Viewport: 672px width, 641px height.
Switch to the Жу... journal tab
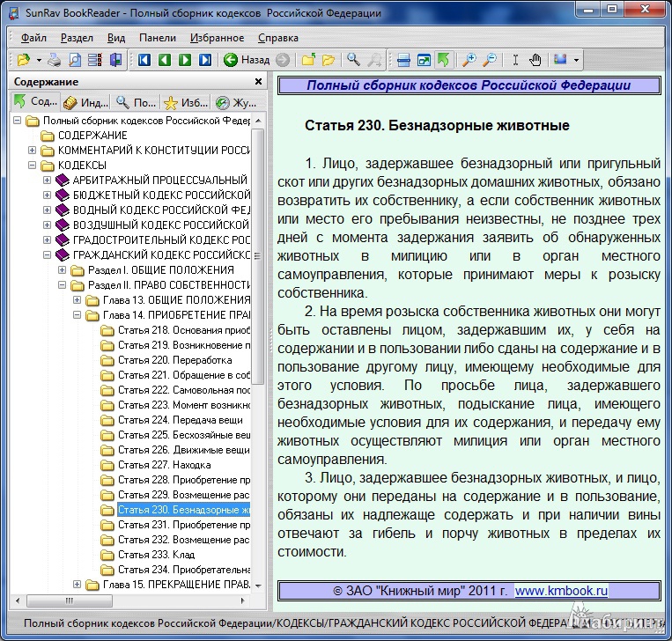(x=236, y=102)
